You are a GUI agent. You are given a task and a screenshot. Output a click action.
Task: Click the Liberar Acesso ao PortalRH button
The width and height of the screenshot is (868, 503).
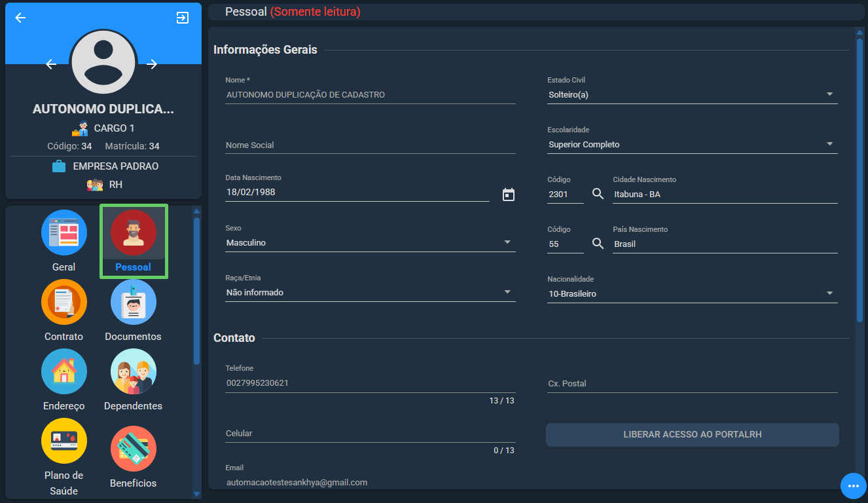[693, 435]
